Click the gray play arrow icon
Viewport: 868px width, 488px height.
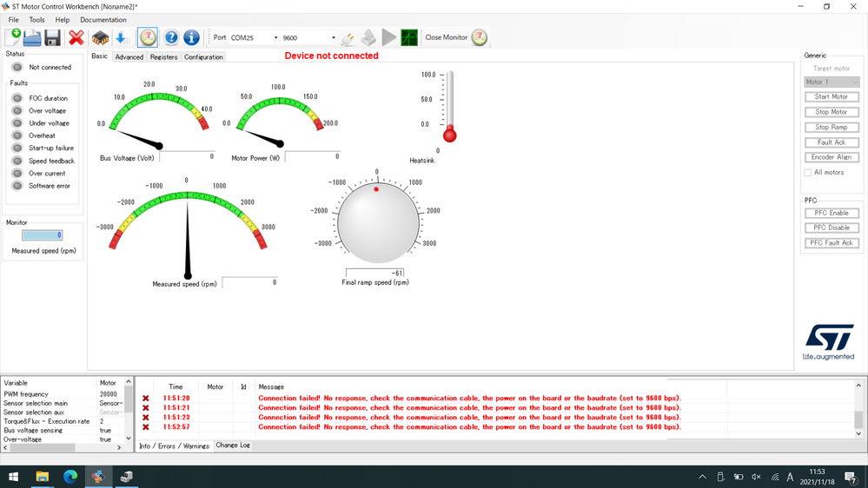pos(389,37)
